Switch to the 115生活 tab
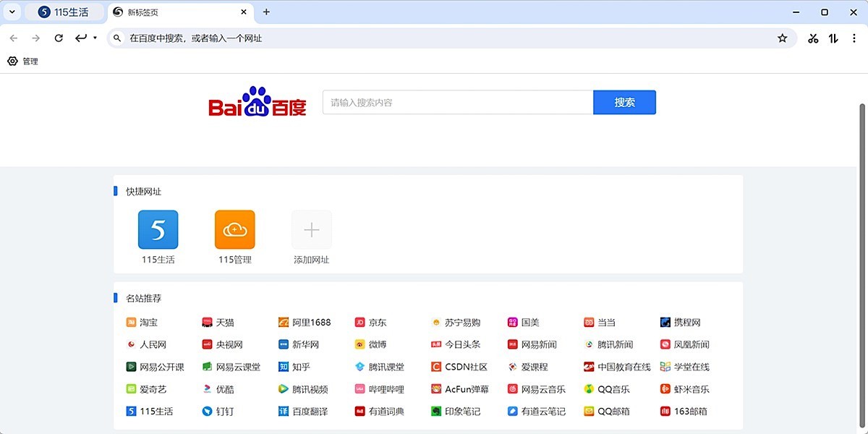This screenshot has height=434, width=868. 64,12
